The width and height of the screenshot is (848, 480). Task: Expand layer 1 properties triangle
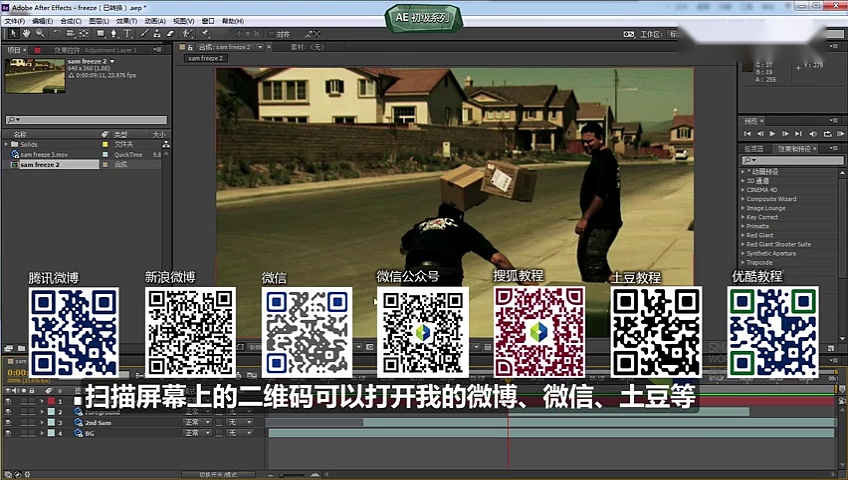[42, 402]
